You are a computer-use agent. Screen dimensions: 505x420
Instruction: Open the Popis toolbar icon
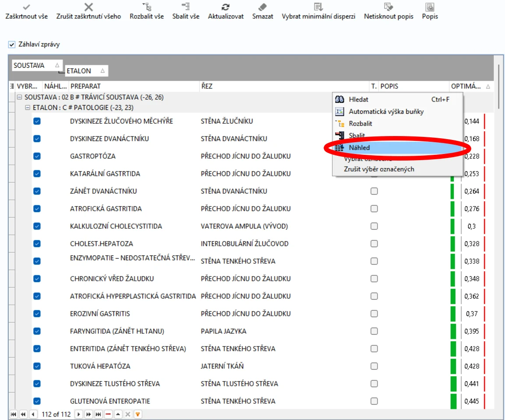coord(430,7)
